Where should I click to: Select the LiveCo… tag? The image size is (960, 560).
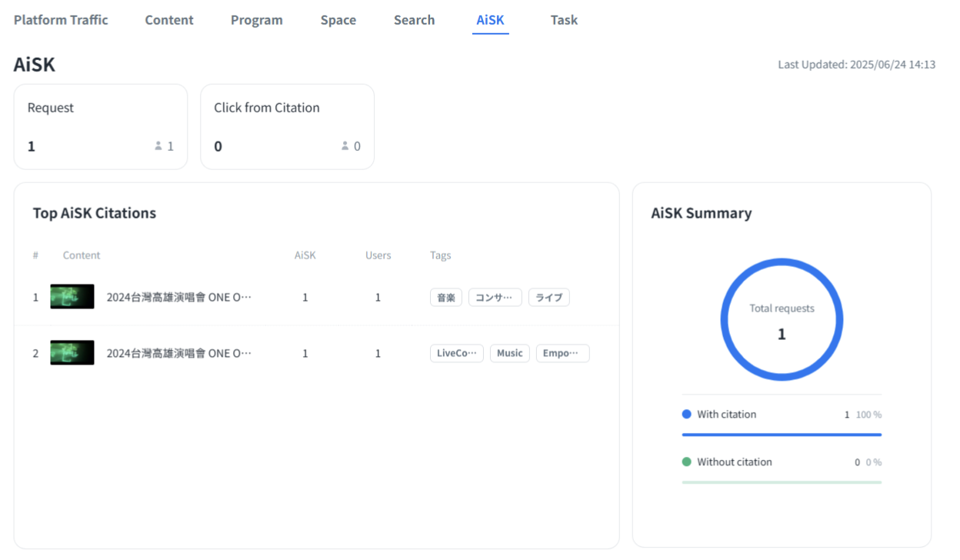tap(456, 353)
